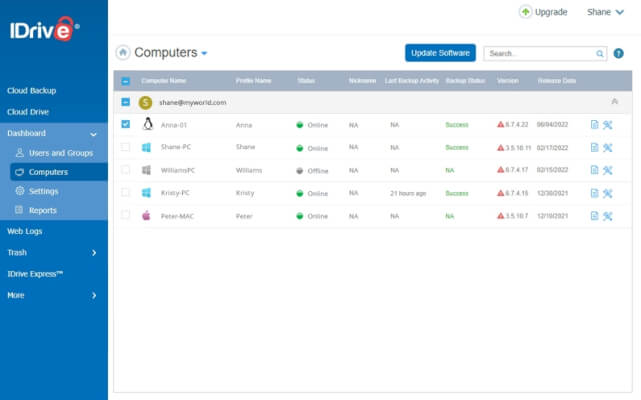Open Settings under Dashboard
The width and height of the screenshot is (641, 400).
43,191
